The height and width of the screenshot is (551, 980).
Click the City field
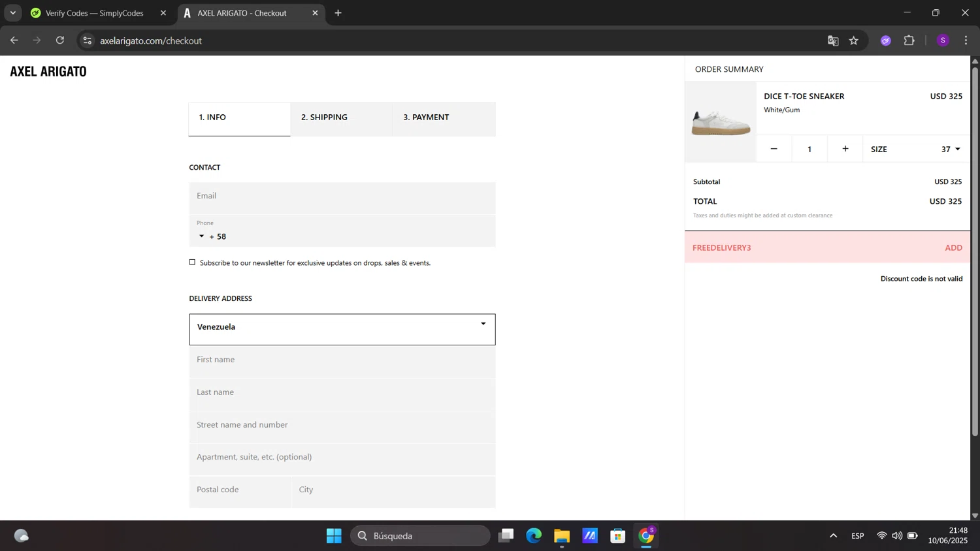click(393, 492)
